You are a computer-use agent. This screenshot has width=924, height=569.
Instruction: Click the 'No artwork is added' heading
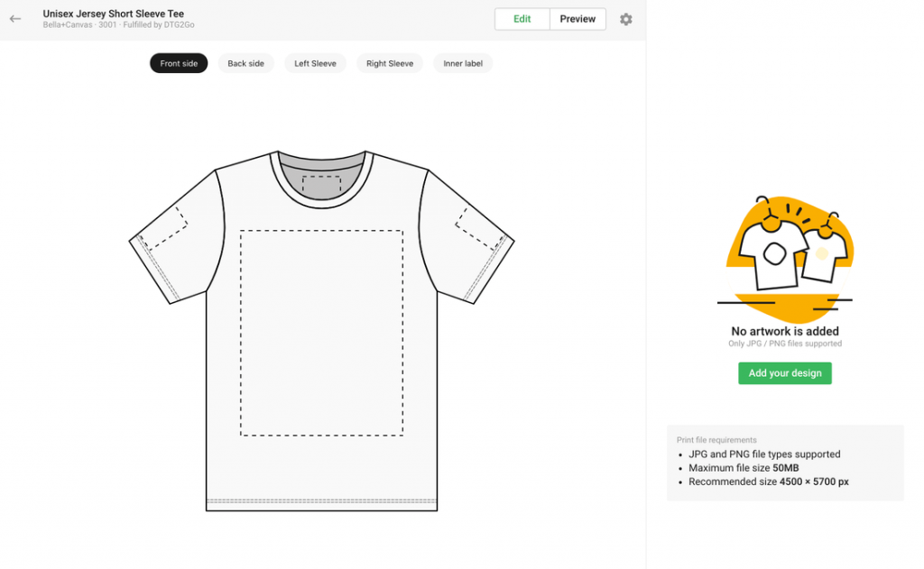[x=785, y=331]
